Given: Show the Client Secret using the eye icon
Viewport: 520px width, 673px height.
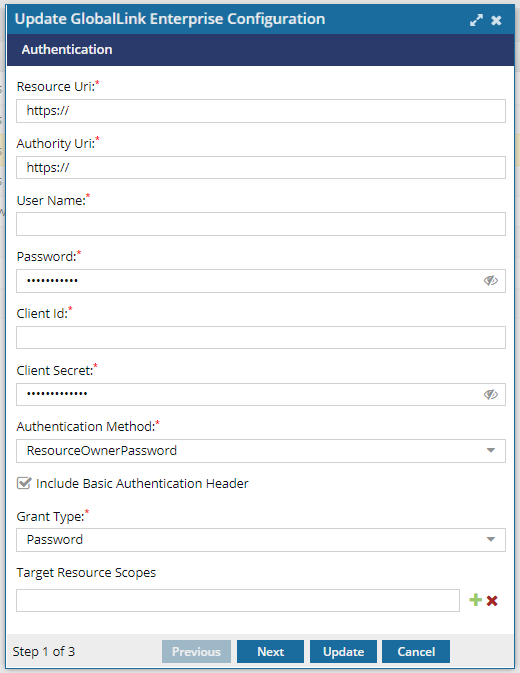Looking at the screenshot, I should (x=491, y=394).
